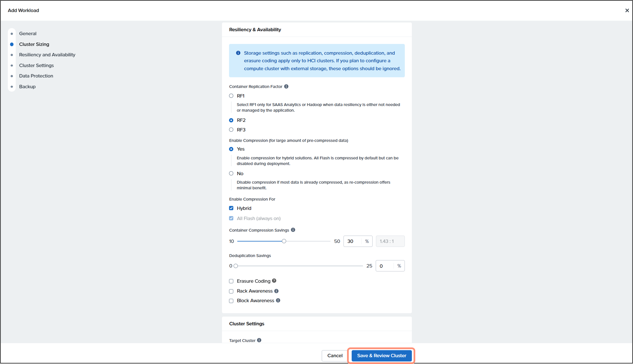633x364 pixels.
Task: Jump to Cluster Settings in sidebar
Action: 36,65
